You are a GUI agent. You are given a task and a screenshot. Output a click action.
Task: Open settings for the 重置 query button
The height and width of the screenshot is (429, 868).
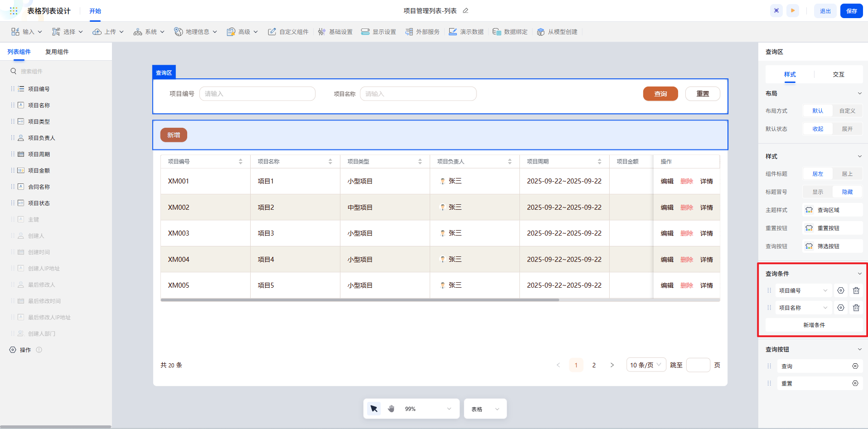tap(855, 384)
